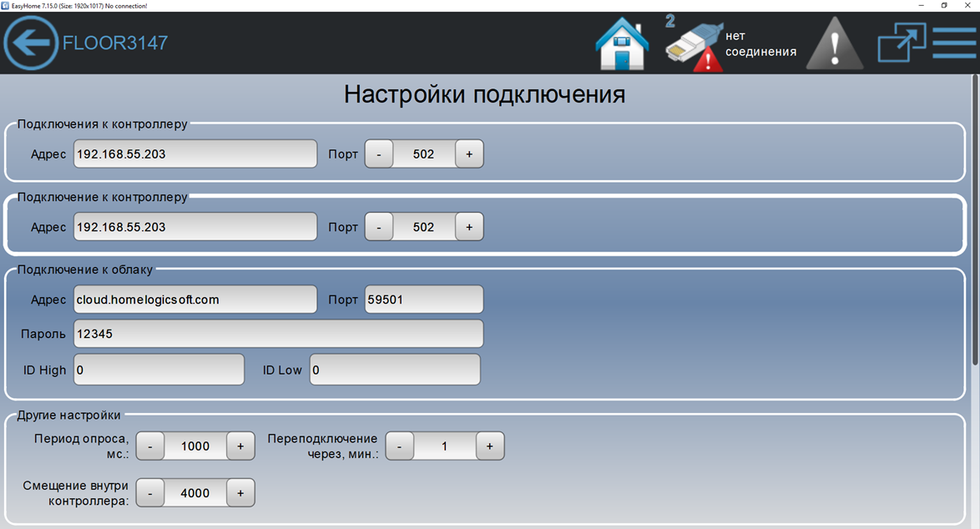
Task: Click address field in Подключения к контроллеру group
Action: (x=195, y=154)
